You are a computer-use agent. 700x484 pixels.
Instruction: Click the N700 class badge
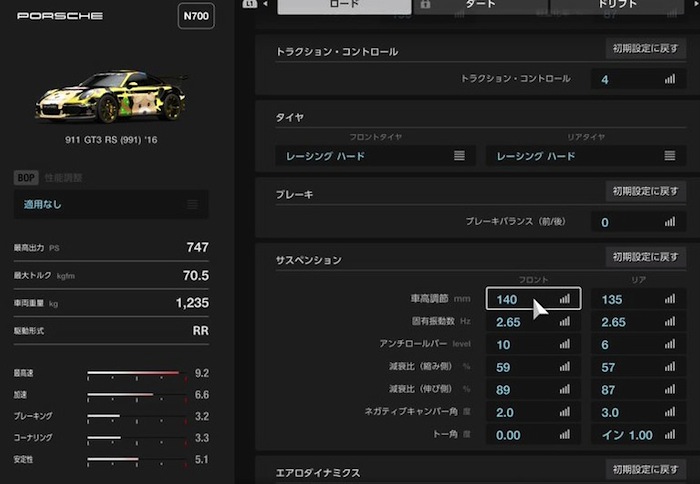(x=196, y=16)
